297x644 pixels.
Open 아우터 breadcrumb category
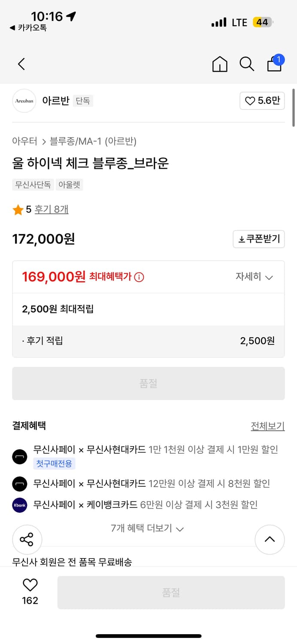coord(24,141)
